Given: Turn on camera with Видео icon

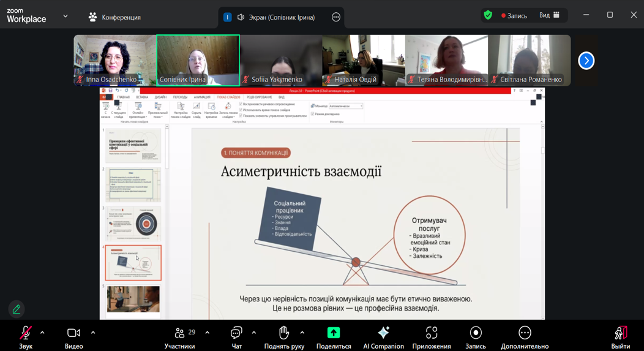Looking at the screenshot, I should (73, 333).
